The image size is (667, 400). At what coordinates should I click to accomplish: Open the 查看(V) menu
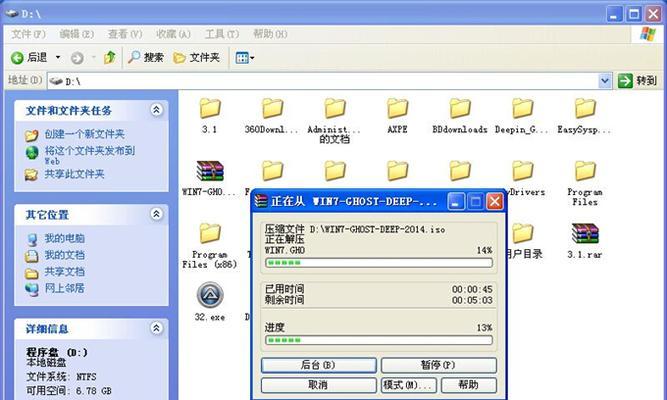click(x=125, y=34)
